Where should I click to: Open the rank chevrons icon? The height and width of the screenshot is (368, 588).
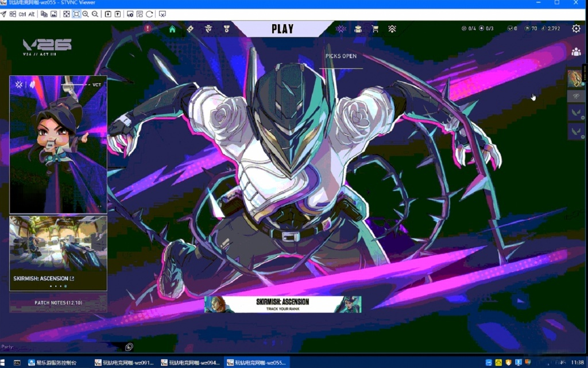392,29
